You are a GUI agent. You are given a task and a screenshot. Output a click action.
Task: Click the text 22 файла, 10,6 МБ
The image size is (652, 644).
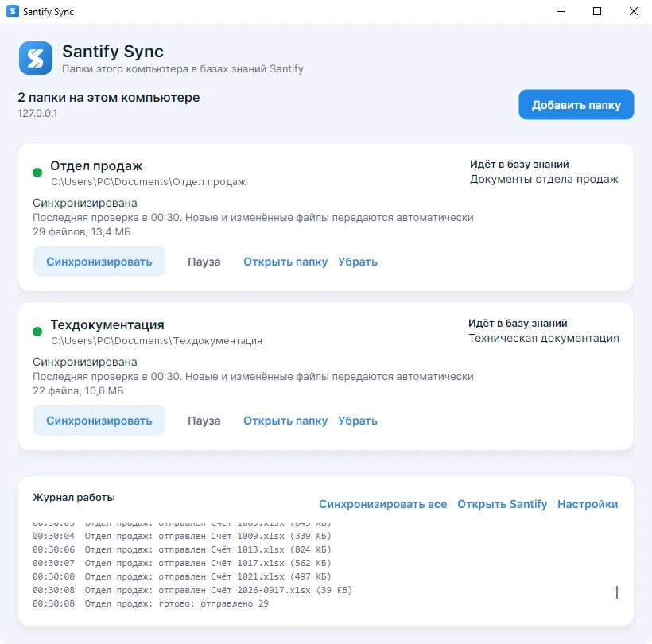click(x=78, y=390)
